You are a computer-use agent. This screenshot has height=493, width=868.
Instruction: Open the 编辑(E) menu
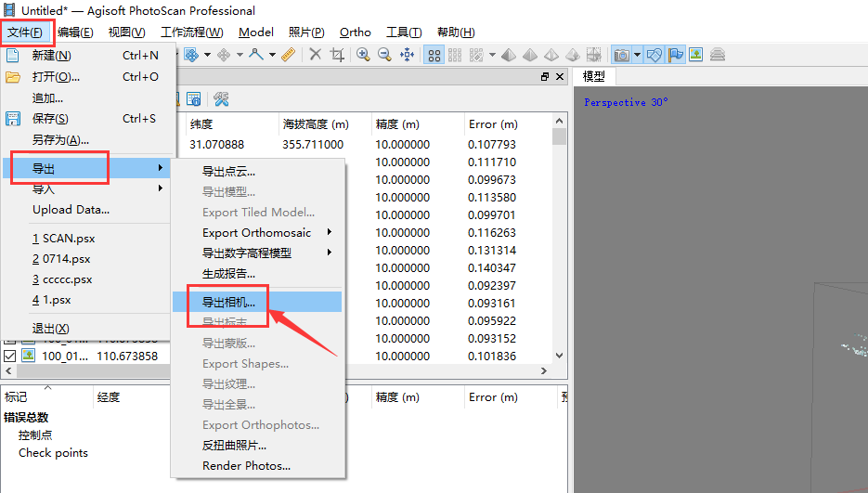[x=75, y=32]
